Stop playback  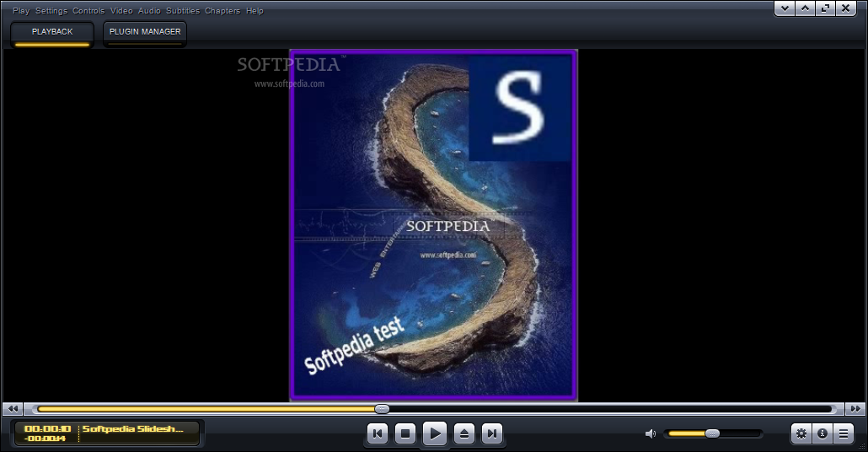coord(405,433)
